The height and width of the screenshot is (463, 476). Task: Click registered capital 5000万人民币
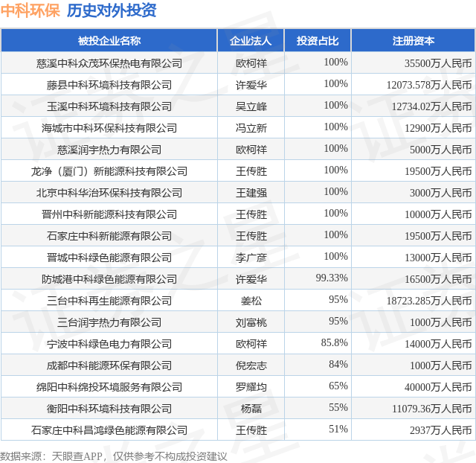pyautogui.click(x=441, y=150)
